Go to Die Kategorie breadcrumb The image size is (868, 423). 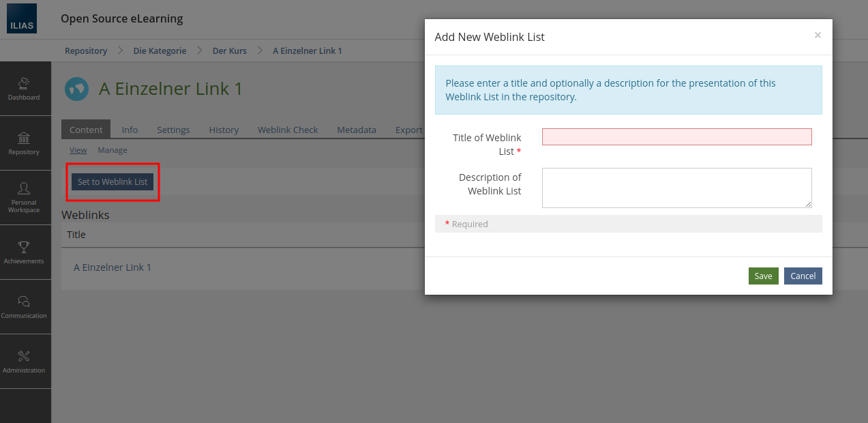coord(160,51)
